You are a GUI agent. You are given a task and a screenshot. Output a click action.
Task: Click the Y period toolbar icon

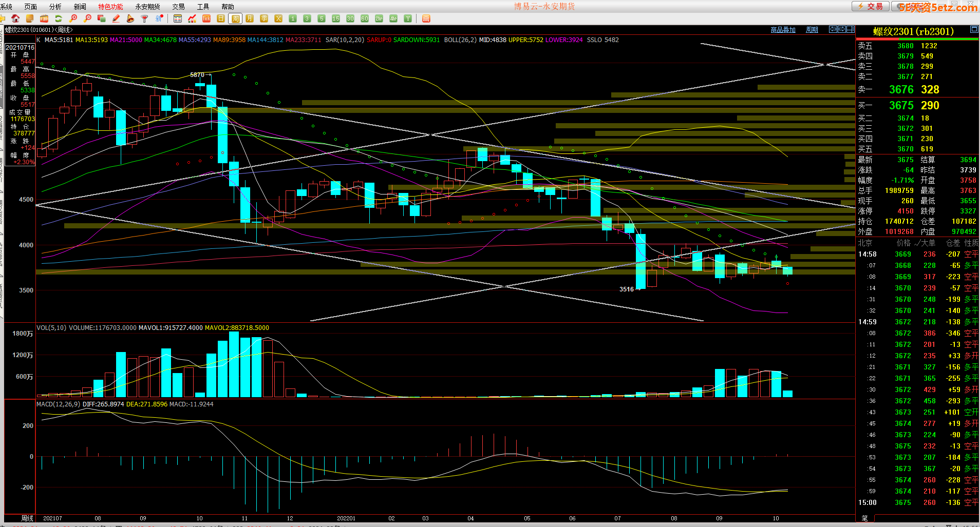[408, 18]
